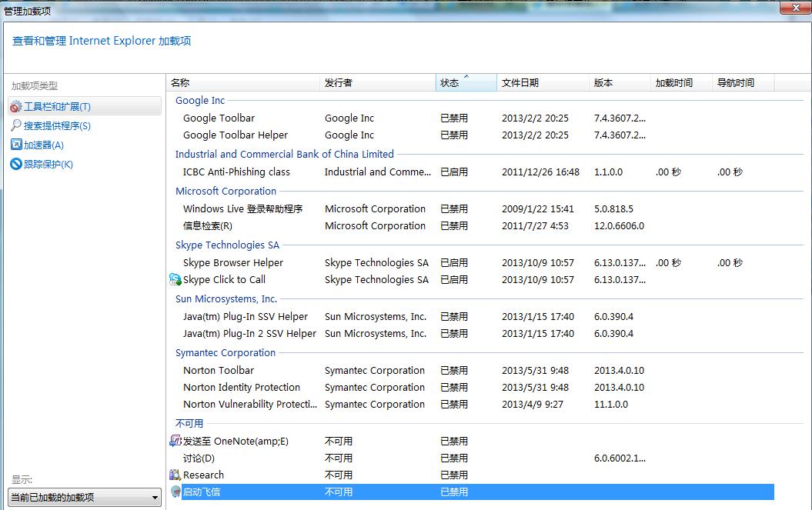This screenshot has height=510, width=812.
Task: Click version 5.0.818.5 of Windows Live
Action: tap(613, 209)
